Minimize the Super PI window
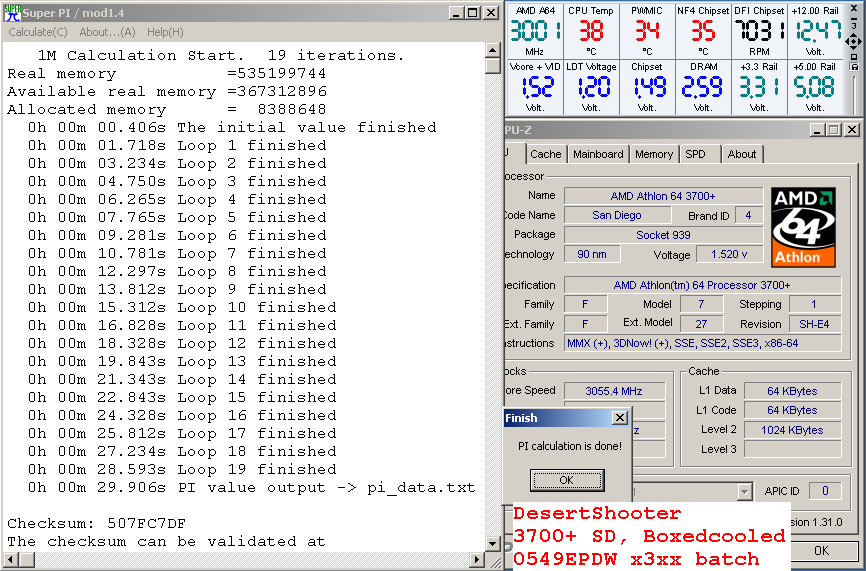This screenshot has height=571, width=866. (x=456, y=13)
